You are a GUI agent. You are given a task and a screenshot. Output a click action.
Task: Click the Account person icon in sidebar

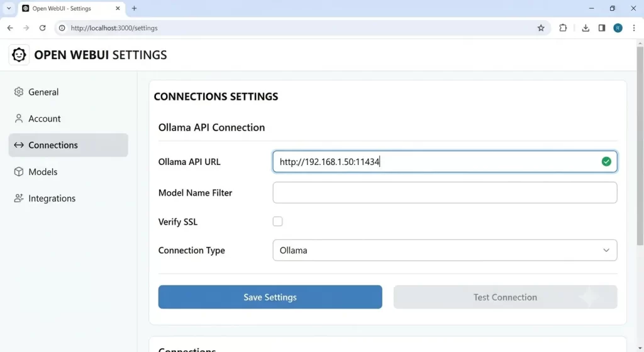(x=18, y=118)
